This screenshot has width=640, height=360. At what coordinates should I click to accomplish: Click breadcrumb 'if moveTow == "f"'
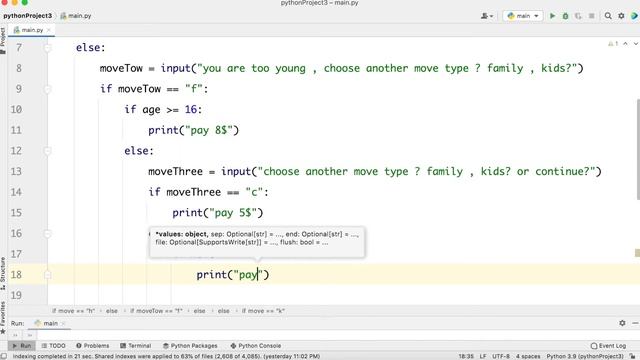tap(156, 311)
